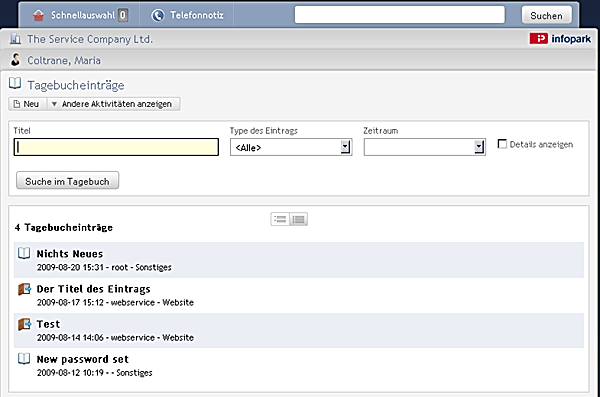Open the Telefonnotiz tab
Screen dimensions: 600x397
(x=187, y=15)
